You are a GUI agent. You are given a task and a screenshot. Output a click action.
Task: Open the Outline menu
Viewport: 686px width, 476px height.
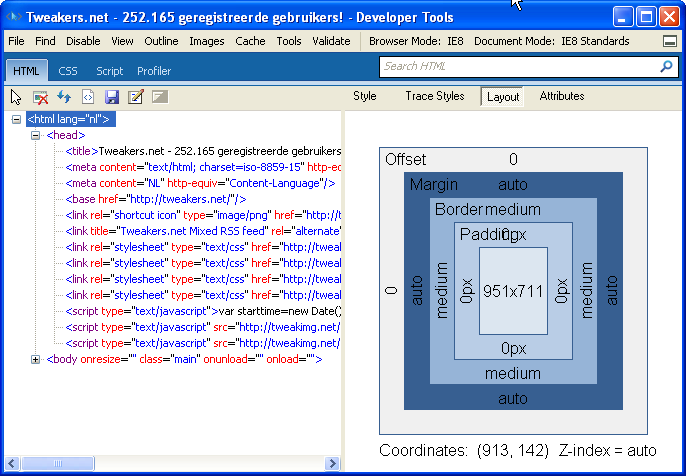161,41
